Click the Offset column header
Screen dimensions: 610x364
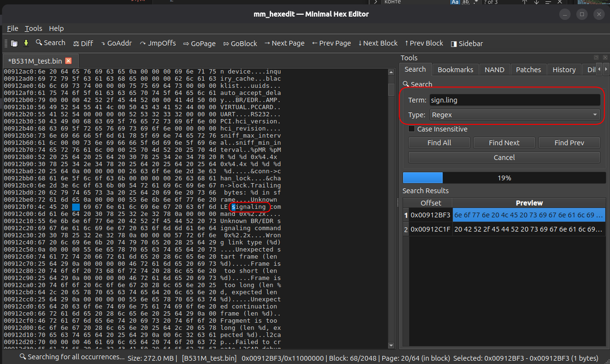pos(431,203)
